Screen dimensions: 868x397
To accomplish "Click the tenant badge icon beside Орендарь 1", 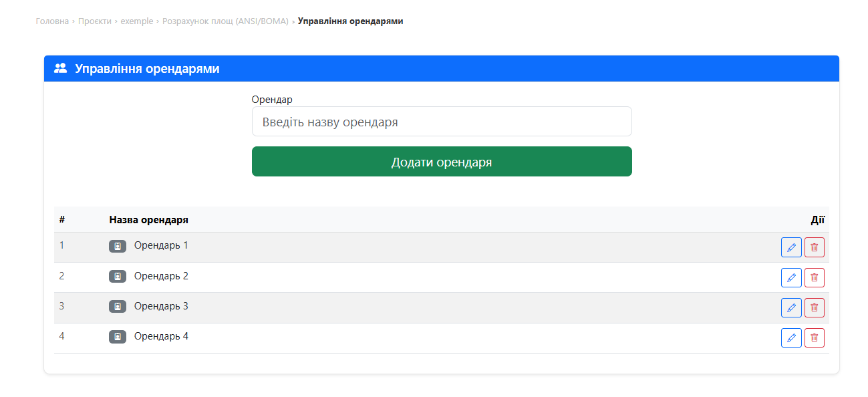I will [118, 246].
